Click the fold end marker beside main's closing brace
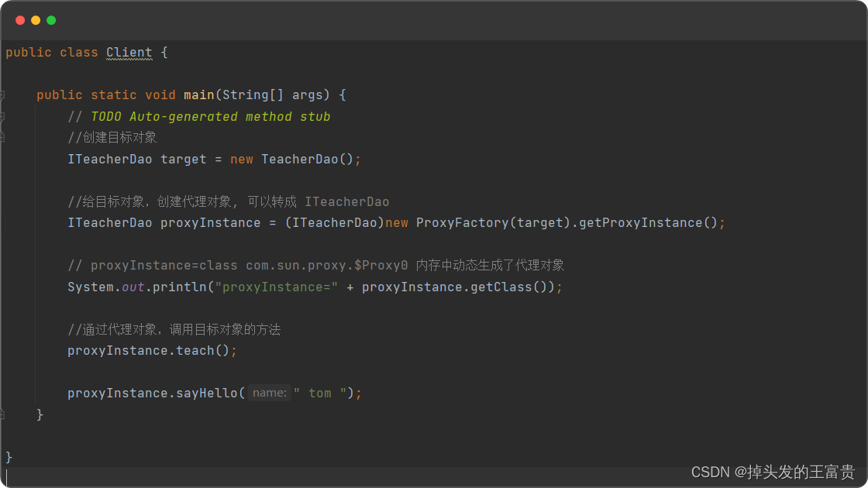Screen dimensions: 868x488 click(2, 414)
